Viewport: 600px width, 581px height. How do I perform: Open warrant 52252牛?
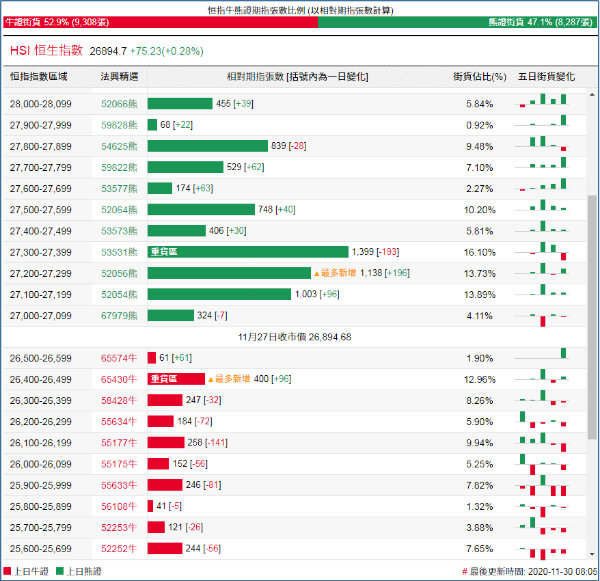click(119, 548)
